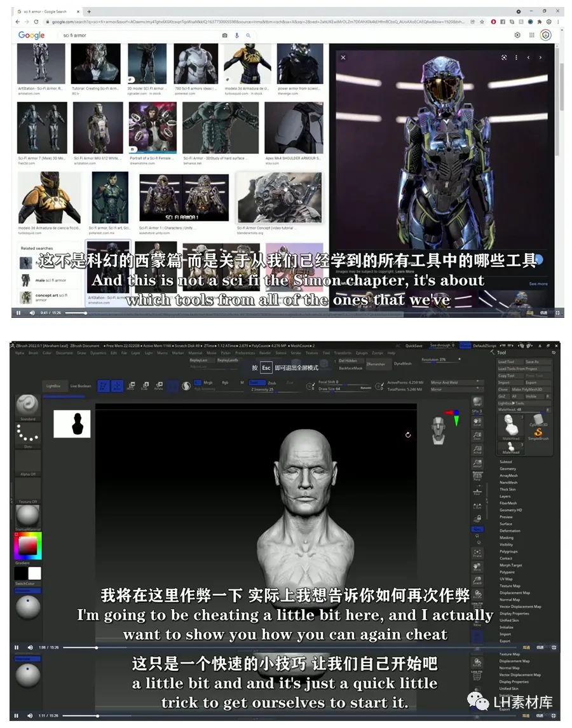Activate the Edit mode button
Image resolution: width=572 pixels, height=728 pixels.
(x=104, y=386)
